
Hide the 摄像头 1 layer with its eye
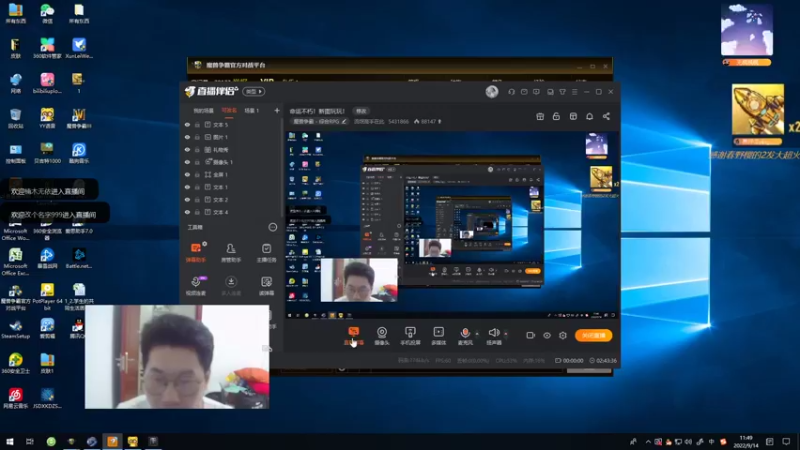(187, 162)
